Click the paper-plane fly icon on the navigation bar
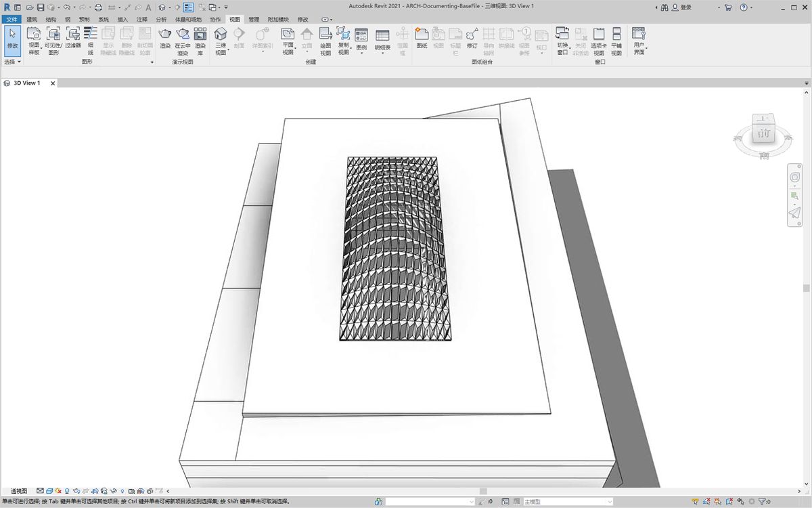Viewport: 812px width, 508px height. (795, 213)
